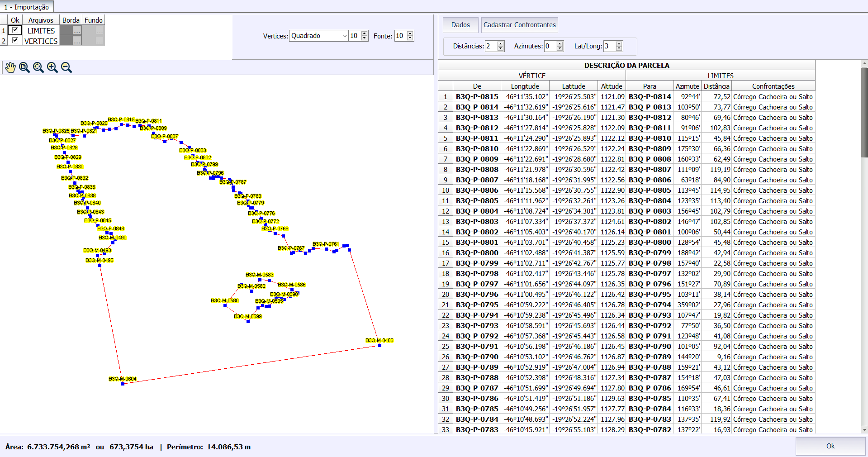This screenshot has width=868, height=457.
Task: Open border color picker for LIMITES
Action: [77, 31]
